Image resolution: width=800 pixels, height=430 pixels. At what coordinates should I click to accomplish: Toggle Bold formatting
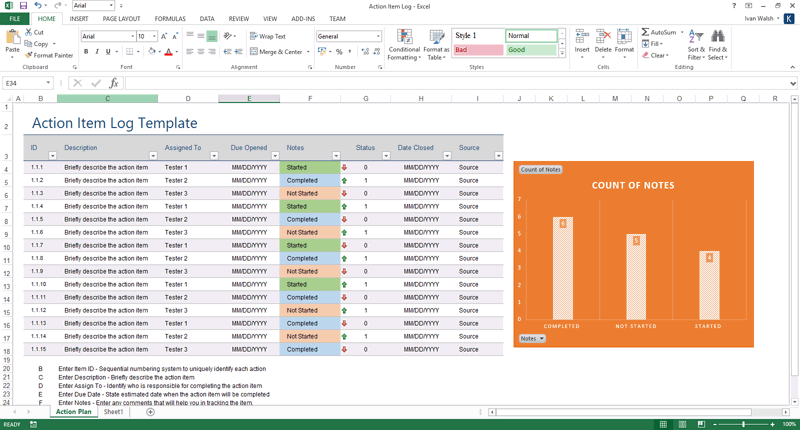[86, 52]
